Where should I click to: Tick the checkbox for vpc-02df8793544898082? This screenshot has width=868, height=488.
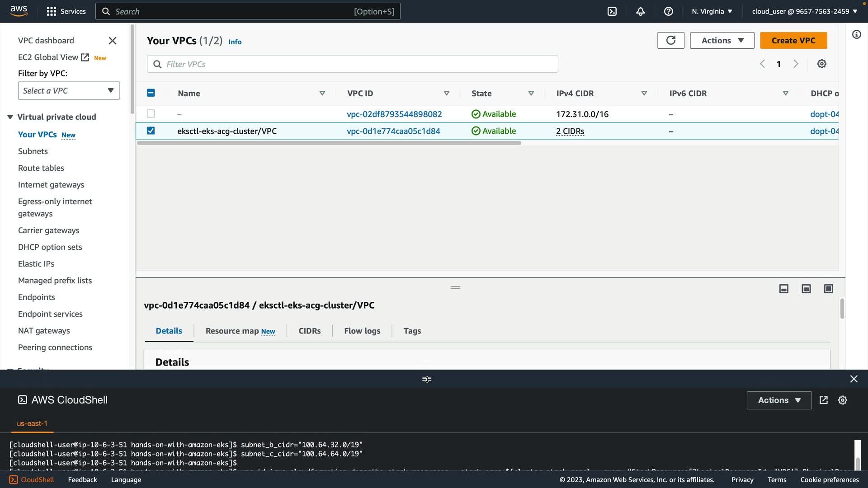151,114
